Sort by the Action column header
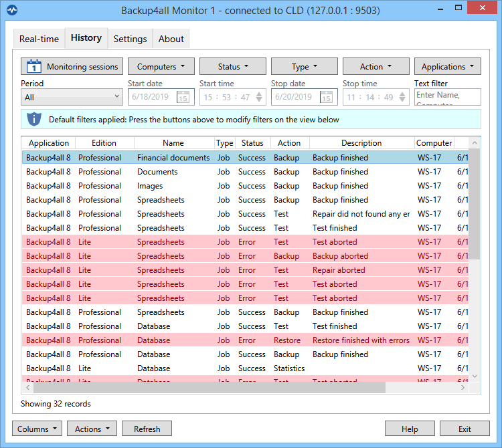This screenshot has width=502, height=448. [289, 143]
